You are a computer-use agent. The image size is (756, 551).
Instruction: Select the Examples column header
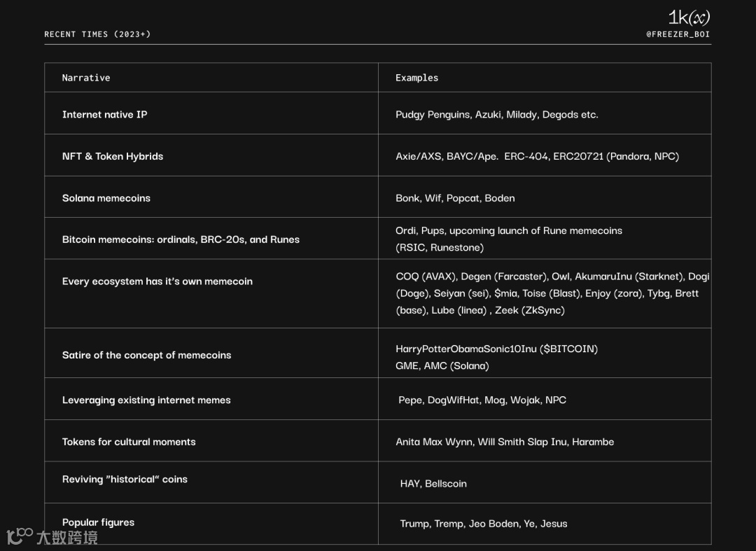pyautogui.click(x=416, y=78)
